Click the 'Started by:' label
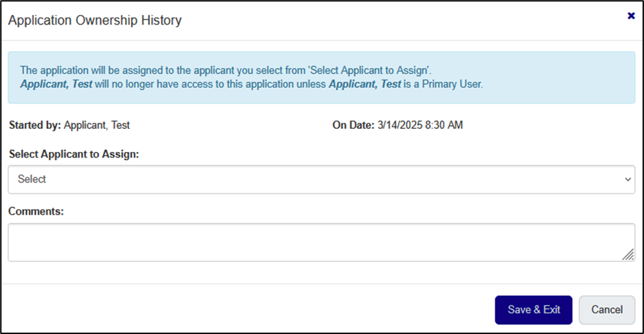This screenshot has height=334, width=644. point(35,125)
